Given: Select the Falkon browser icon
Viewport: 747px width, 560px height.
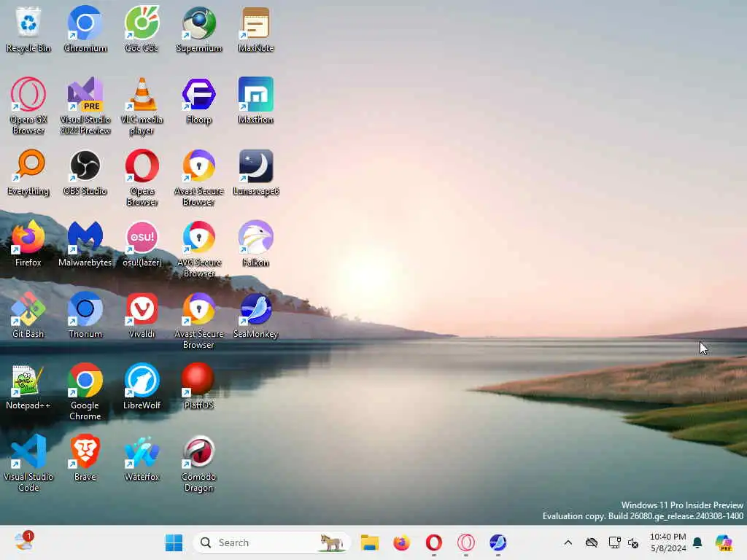Looking at the screenshot, I should 256,244.
